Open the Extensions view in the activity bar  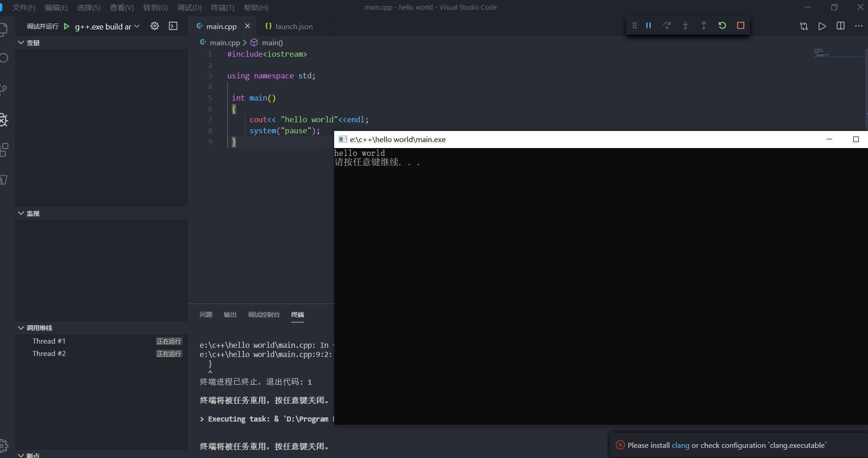click(x=4, y=150)
